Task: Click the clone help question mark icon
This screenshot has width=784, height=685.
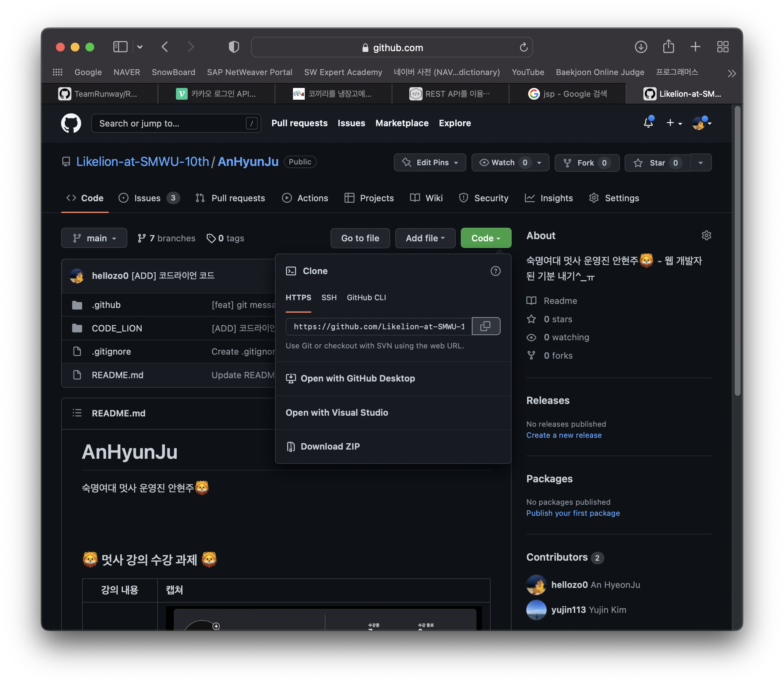Action: pos(495,271)
